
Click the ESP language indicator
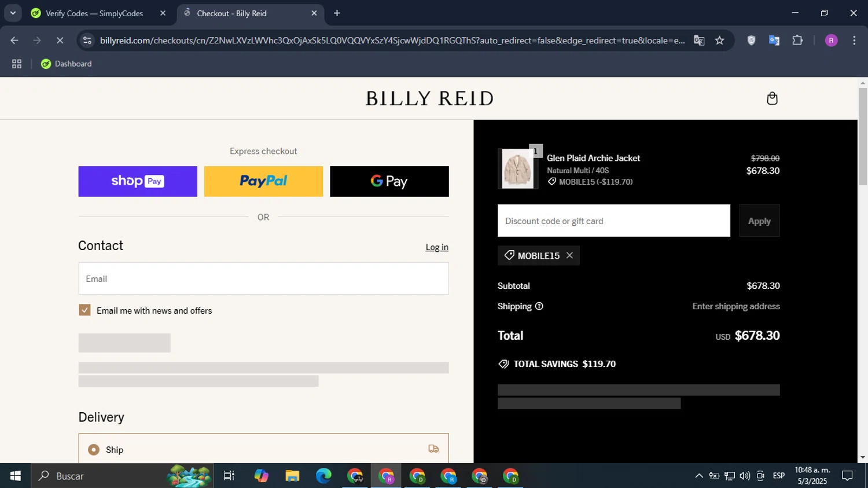[779, 476]
